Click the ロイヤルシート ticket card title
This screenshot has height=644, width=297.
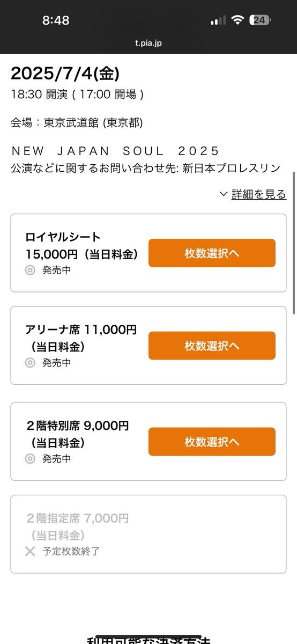63,237
